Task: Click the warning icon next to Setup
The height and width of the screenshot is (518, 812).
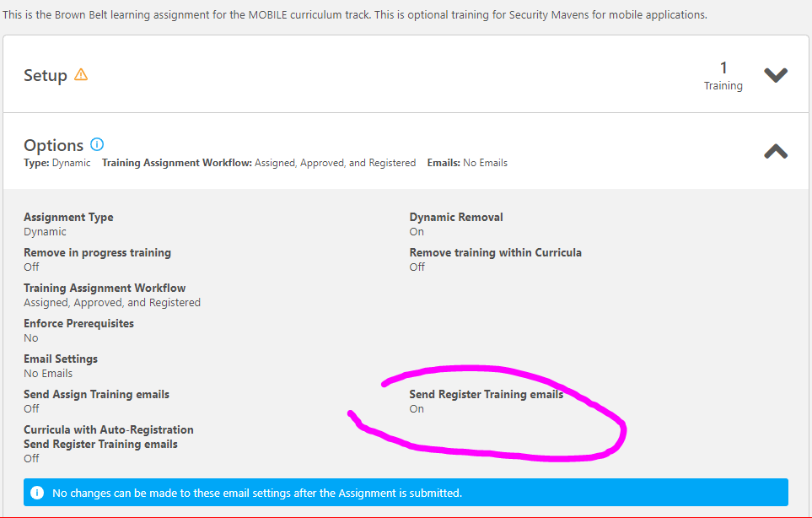Action: (x=81, y=74)
